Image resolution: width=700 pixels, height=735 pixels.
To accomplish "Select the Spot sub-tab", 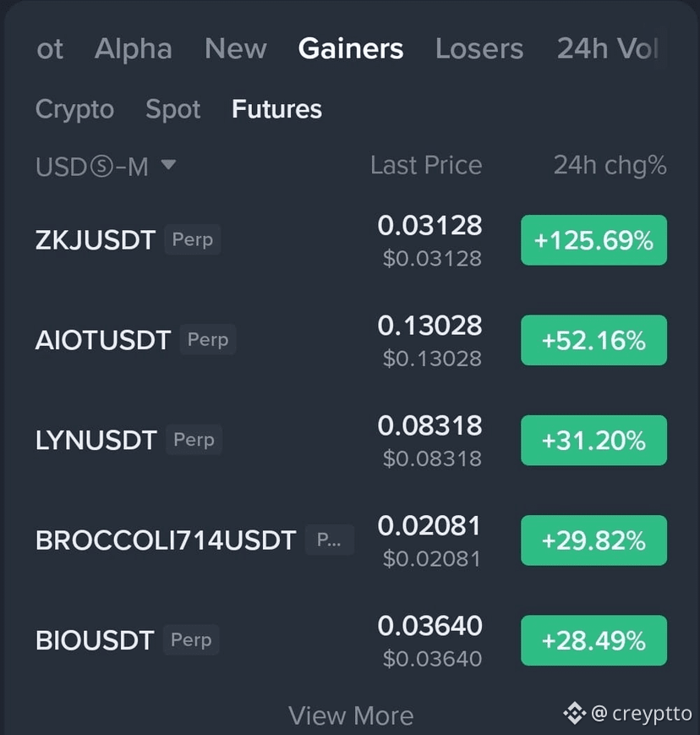I will coord(173,110).
